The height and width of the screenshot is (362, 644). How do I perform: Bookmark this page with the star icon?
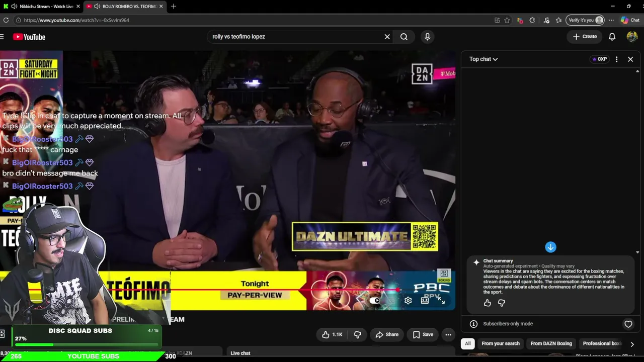tap(507, 20)
